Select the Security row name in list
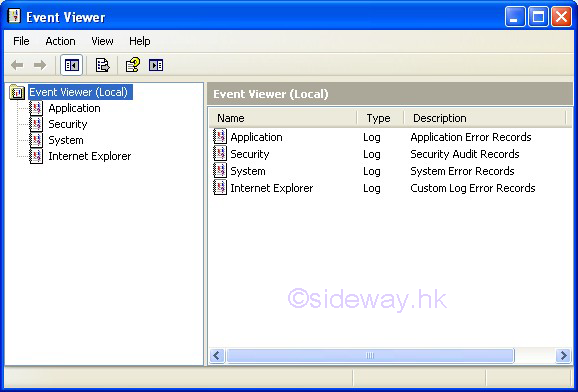 click(x=250, y=154)
